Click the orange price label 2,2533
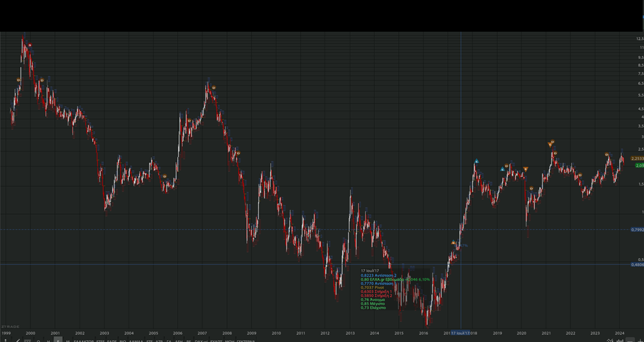644x342 pixels. tap(637, 158)
